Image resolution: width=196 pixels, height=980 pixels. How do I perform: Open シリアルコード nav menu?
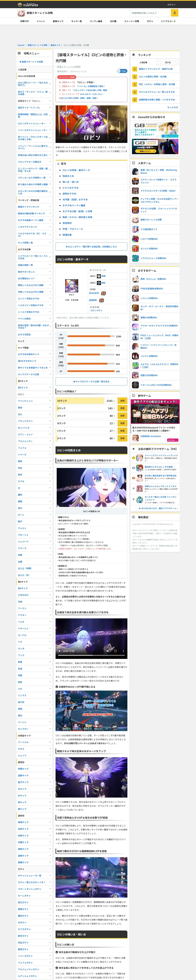click(168, 21)
